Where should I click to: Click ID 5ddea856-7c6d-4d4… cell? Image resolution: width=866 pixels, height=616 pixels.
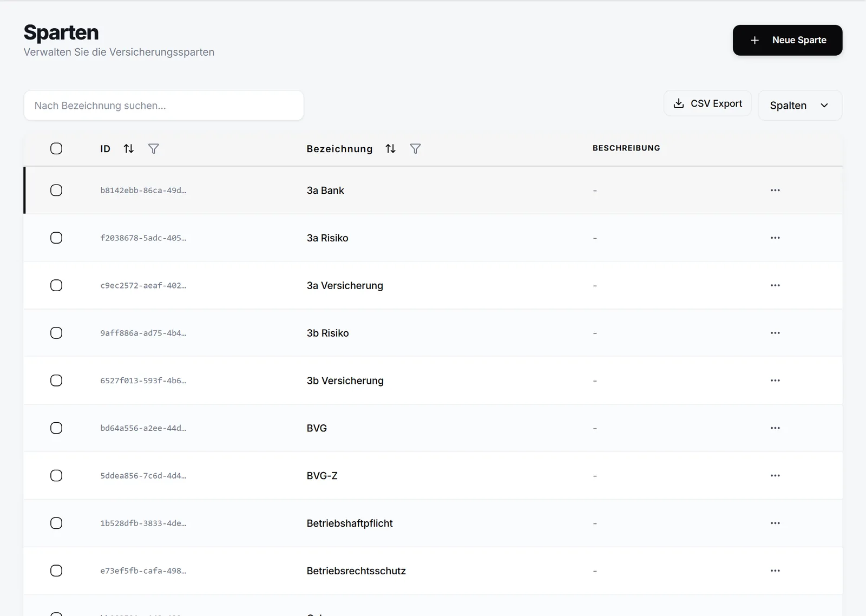point(143,476)
